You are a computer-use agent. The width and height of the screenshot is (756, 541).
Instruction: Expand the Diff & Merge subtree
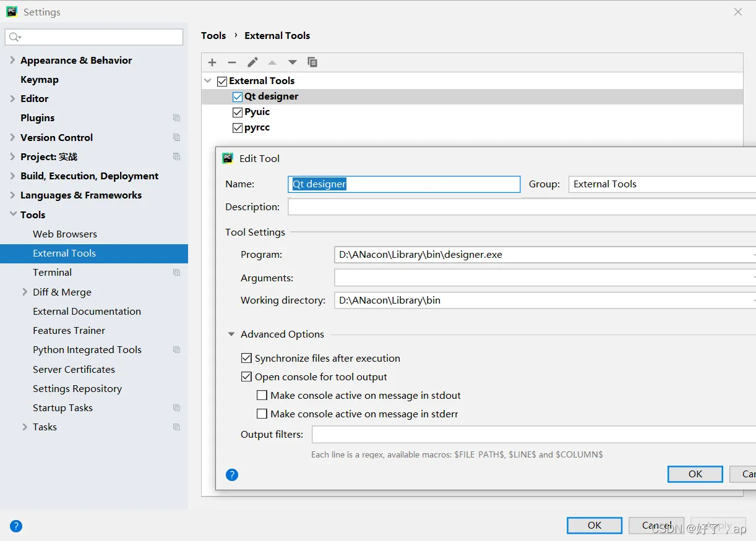point(25,292)
